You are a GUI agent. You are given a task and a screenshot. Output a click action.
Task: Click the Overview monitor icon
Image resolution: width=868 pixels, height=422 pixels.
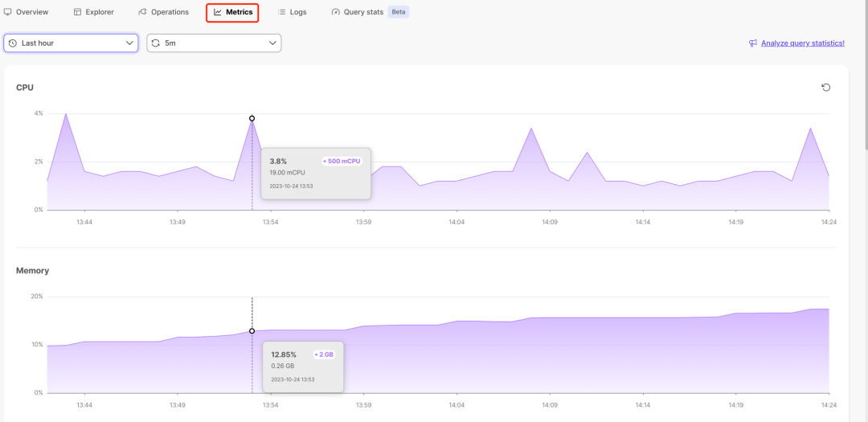pyautogui.click(x=8, y=11)
